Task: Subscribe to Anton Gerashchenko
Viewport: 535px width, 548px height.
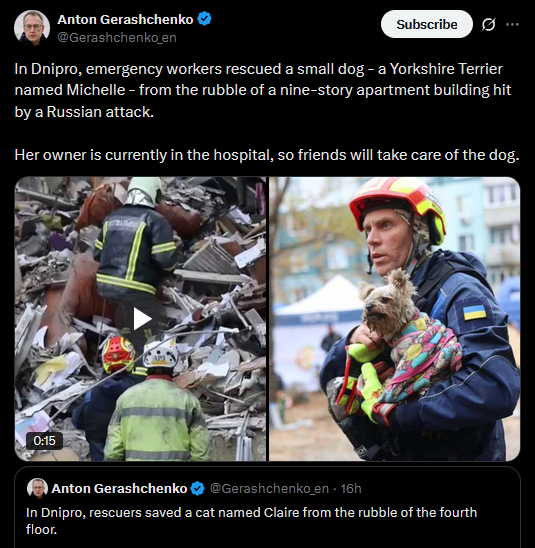Action: [x=426, y=24]
